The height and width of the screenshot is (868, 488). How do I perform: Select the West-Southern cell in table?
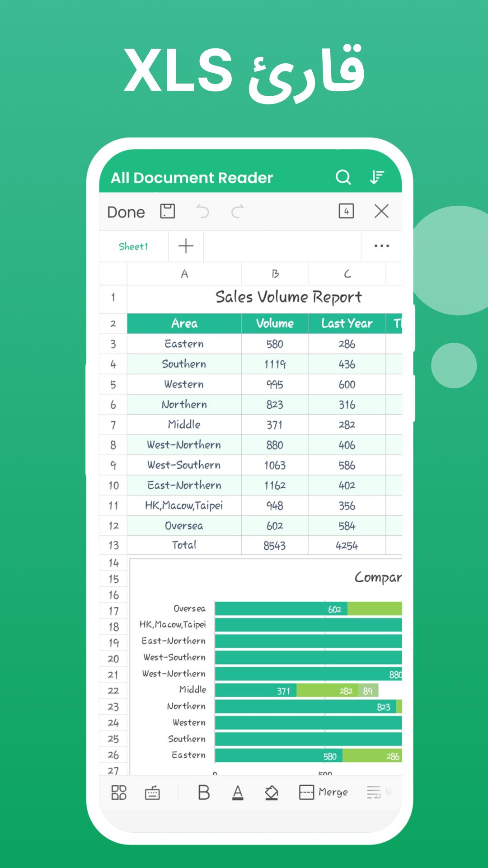tap(184, 465)
